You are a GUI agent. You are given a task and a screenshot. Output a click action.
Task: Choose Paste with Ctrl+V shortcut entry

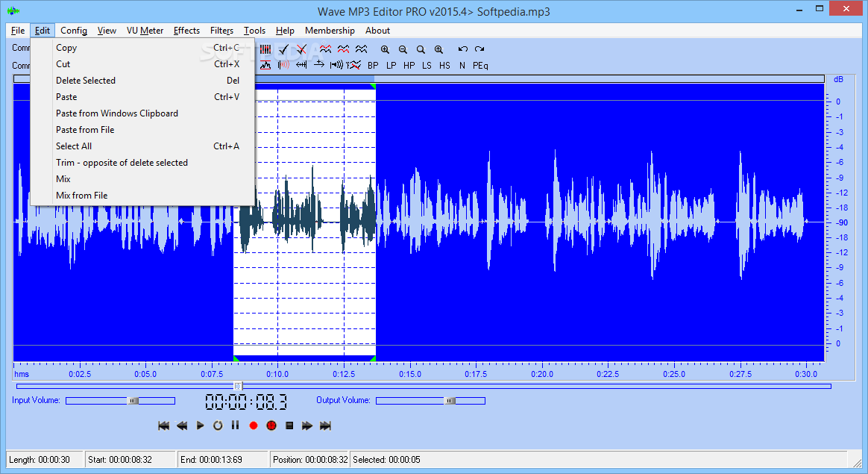143,97
